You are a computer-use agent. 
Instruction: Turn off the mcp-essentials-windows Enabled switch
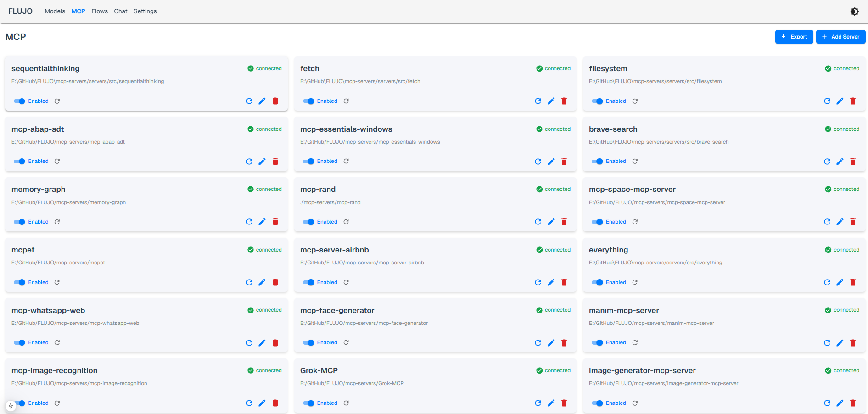click(308, 162)
